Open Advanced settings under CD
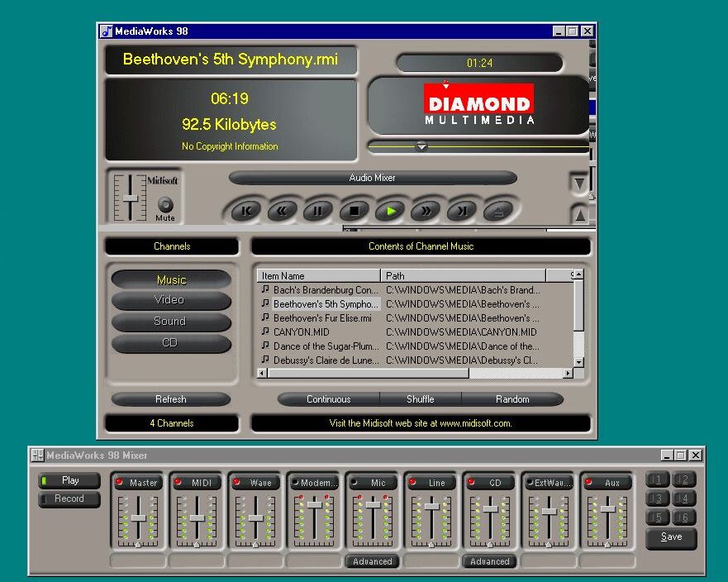Image resolution: width=728 pixels, height=582 pixels. tap(490, 561)
